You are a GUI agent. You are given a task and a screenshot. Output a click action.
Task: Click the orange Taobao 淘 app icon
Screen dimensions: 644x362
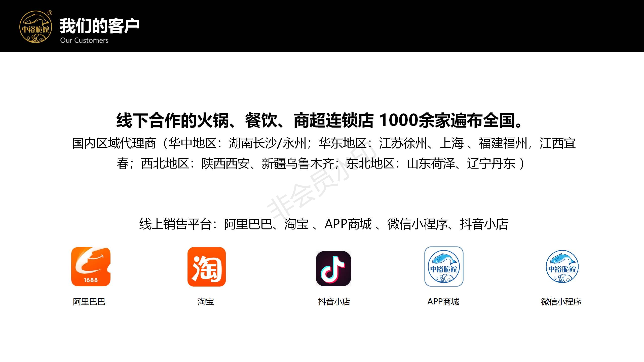pos(207,267)
